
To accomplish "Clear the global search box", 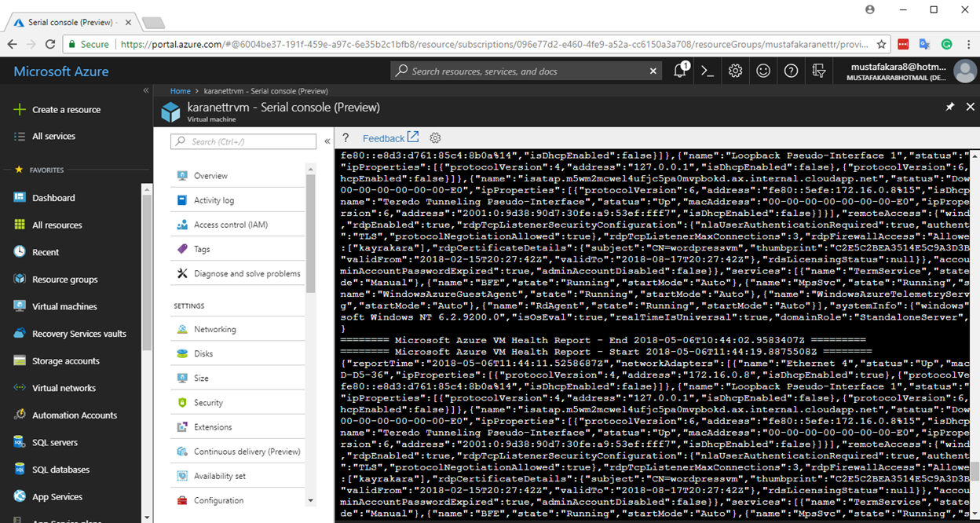I will click(653, 71).
